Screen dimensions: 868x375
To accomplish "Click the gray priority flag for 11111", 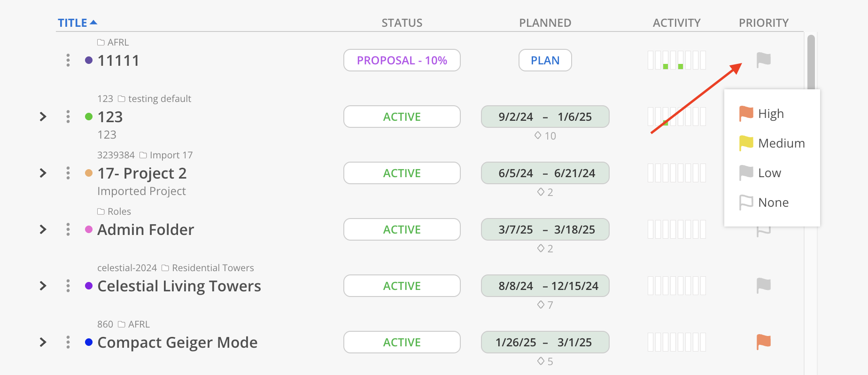I will pos(763,60).
